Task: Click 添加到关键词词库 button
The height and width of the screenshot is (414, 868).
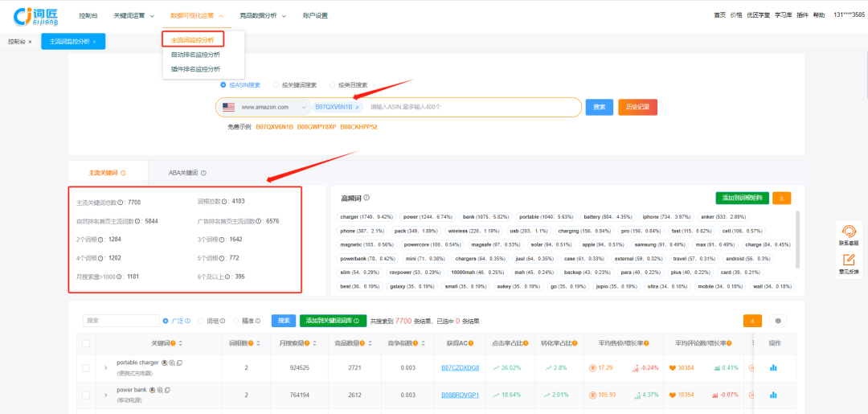Action: click(333, 321)
